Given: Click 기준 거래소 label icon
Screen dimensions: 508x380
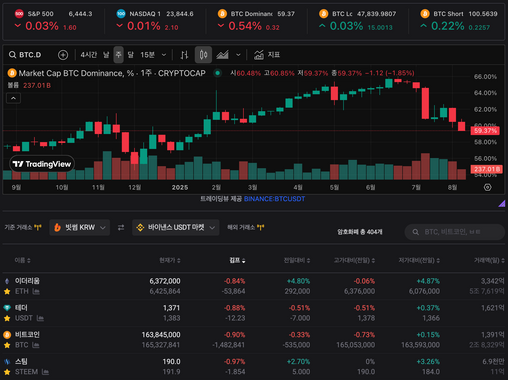Looking at the screenshot, I should (x=38, y=227).
